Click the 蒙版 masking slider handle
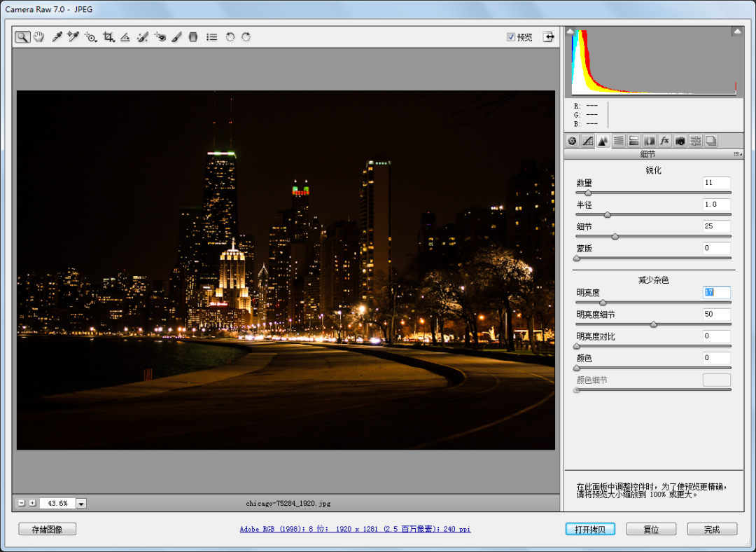The width and height of the screenshot is (756, 552). (577, 258)
